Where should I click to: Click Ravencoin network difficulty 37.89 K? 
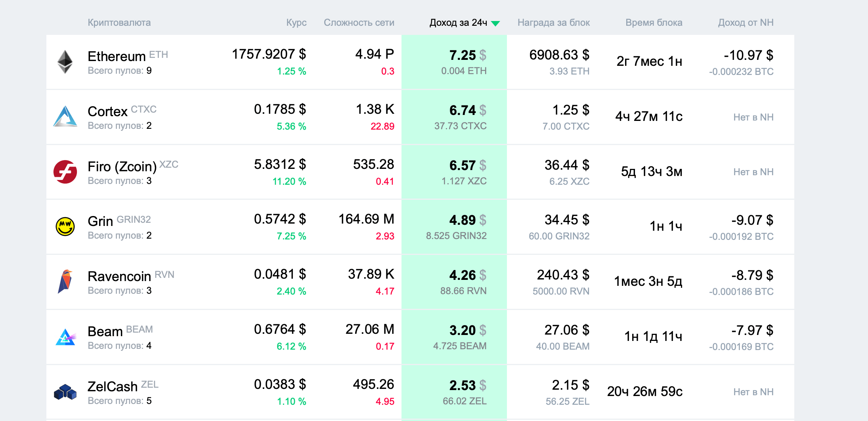click(371, 274)
